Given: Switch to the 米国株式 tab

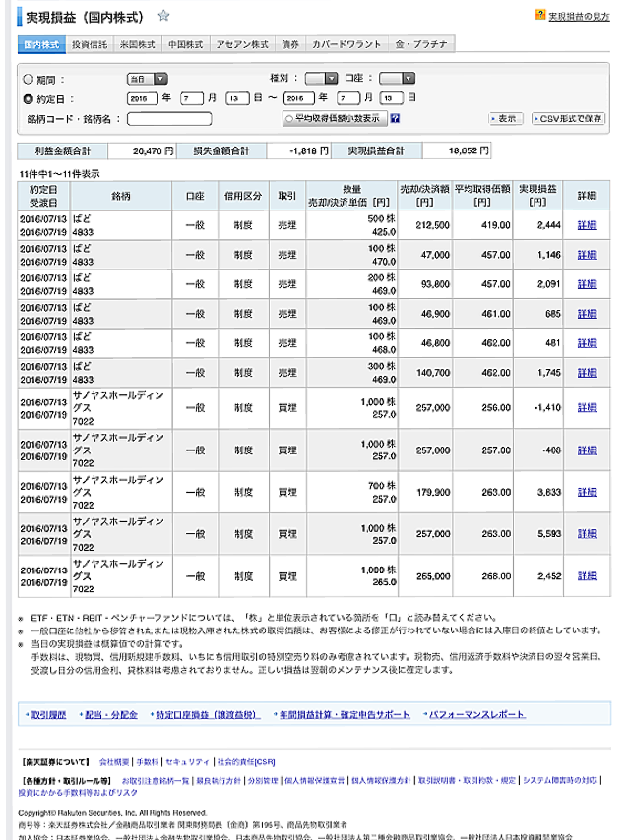Looking at the screenshot, I should 138,45.
